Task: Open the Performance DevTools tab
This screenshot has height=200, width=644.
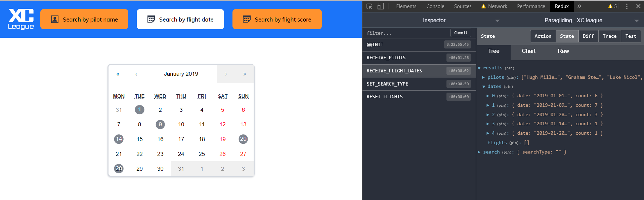Action: point(531,6)
